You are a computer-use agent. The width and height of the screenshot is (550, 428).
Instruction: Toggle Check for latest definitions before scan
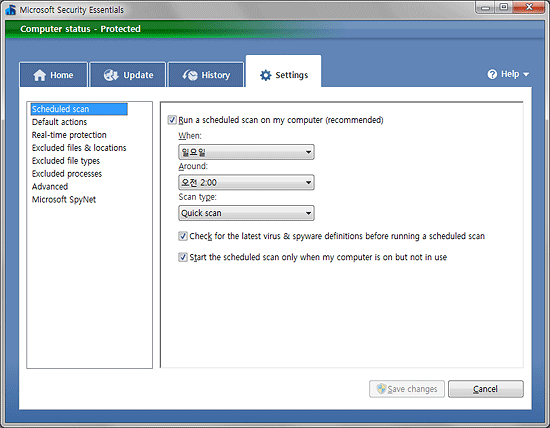(183, 236)
